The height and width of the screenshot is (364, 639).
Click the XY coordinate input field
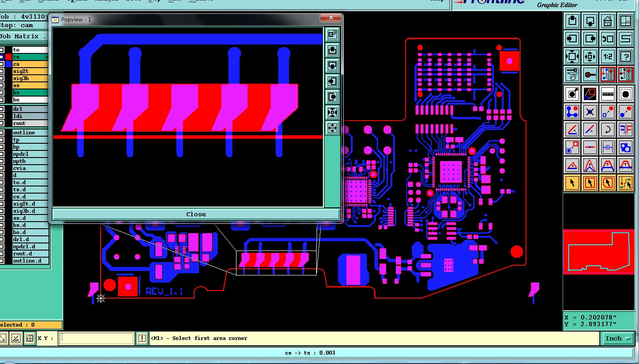click(x=96, y=338)
